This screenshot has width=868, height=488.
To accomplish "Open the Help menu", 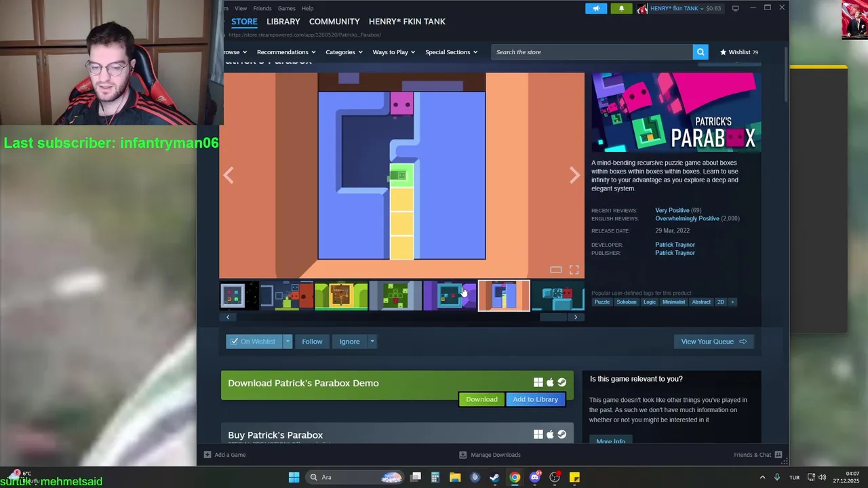I will pos(307,8).
